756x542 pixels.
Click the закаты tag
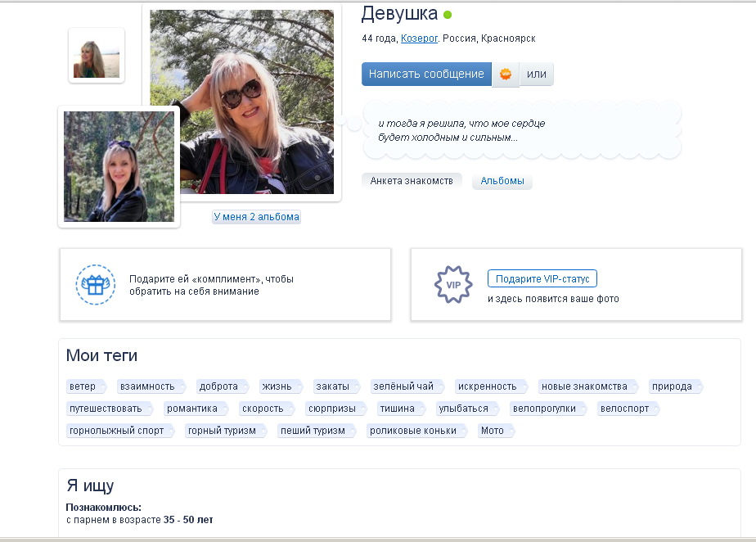(336, 386)
